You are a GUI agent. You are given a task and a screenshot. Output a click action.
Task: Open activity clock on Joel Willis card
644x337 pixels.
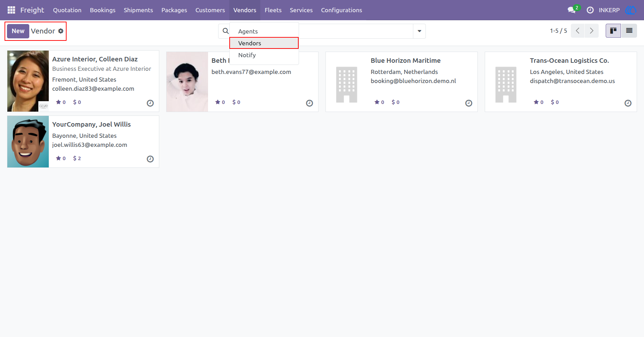150,159
